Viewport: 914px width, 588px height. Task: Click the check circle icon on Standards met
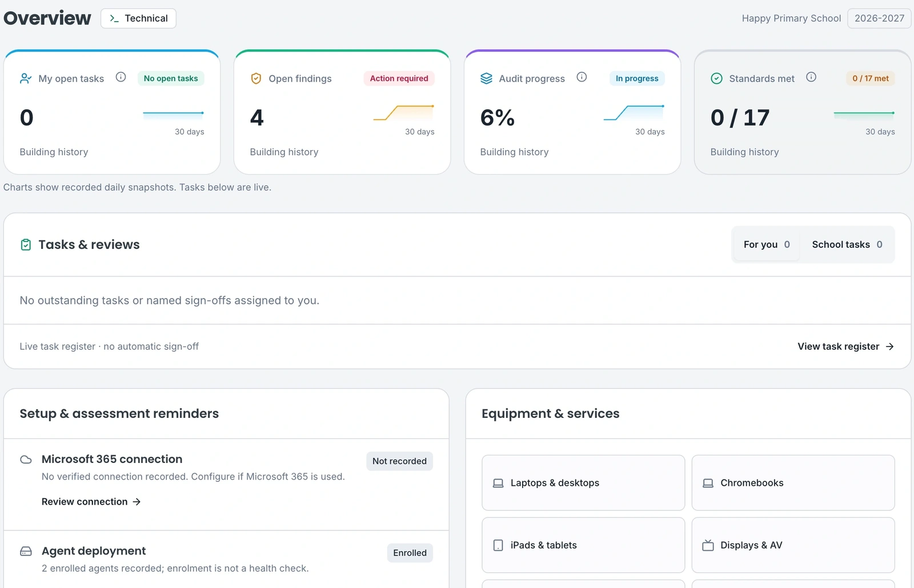coord(716,78)
